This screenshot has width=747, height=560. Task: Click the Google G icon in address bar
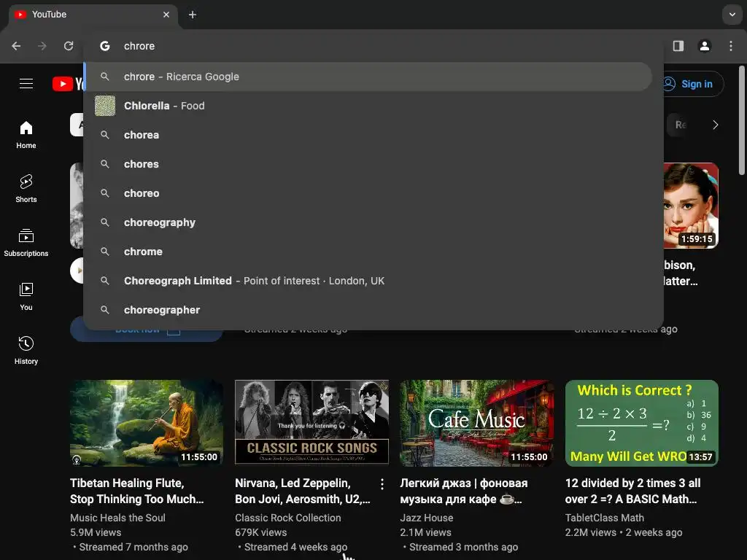105,46
